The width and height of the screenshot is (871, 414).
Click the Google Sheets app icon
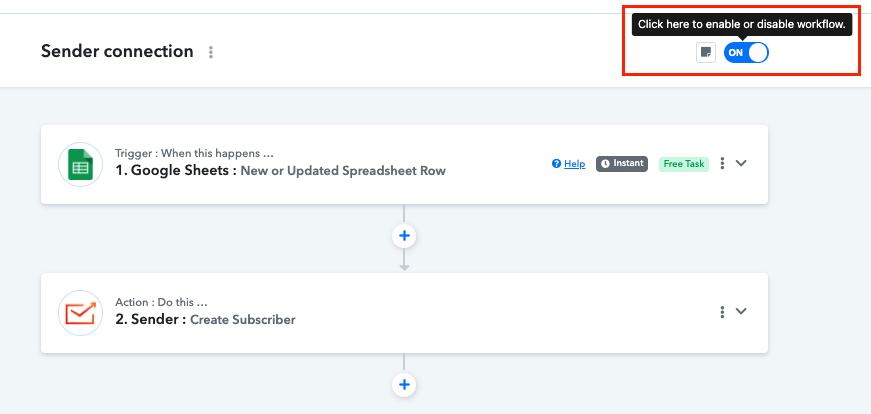coord(80,164)
